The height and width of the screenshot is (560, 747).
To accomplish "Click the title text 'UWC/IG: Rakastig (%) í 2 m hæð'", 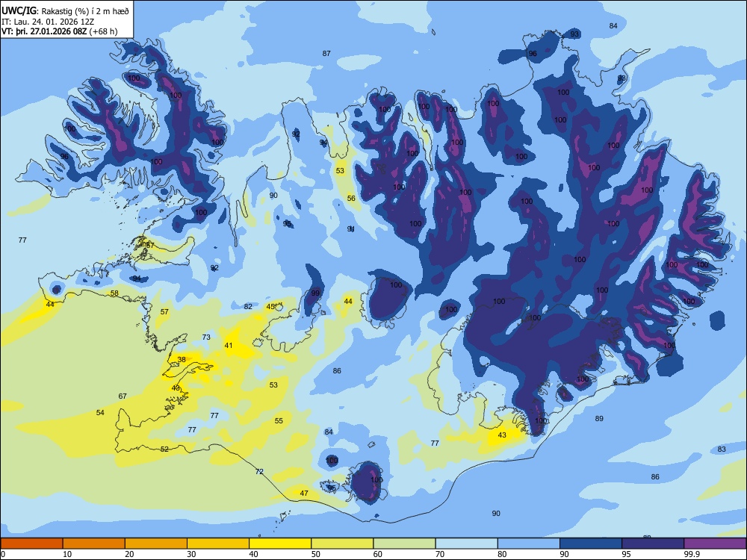I will [65, 10].
